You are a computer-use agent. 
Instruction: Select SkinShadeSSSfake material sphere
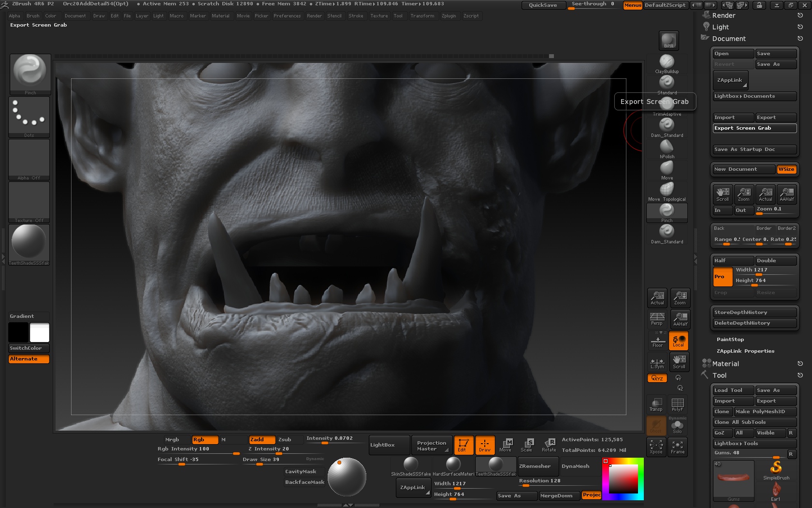[x=411, y=466]
